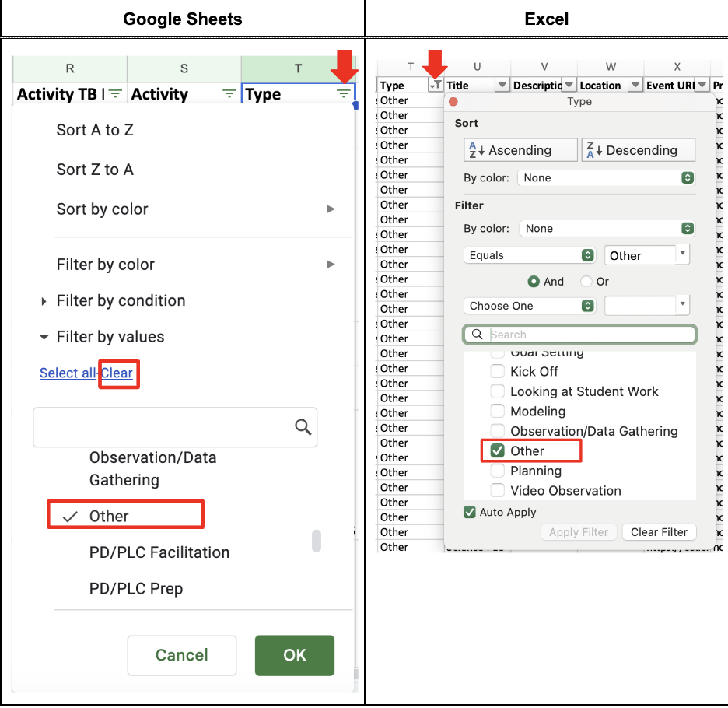Click the Select all link
This screenshot has height=708, width=728.
68,373
